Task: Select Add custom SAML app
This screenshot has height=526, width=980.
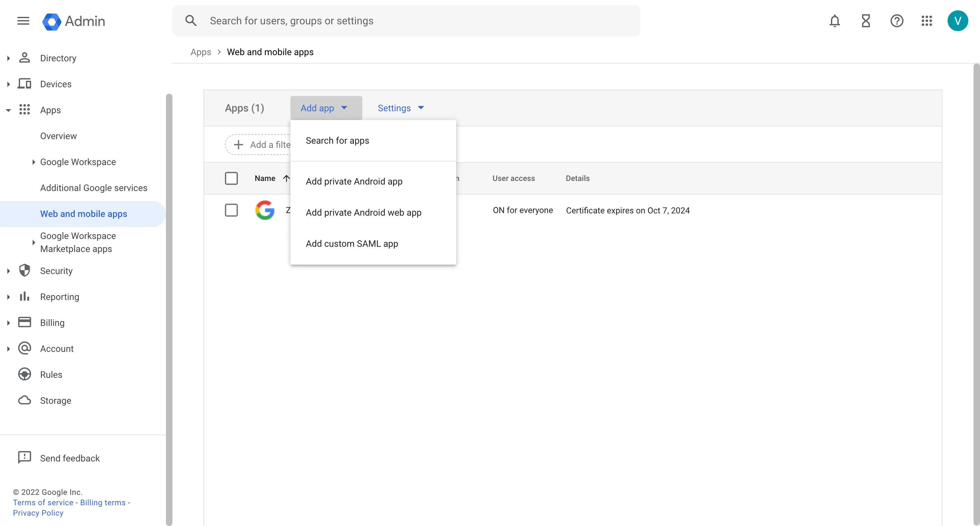Action: pos(352,244)
